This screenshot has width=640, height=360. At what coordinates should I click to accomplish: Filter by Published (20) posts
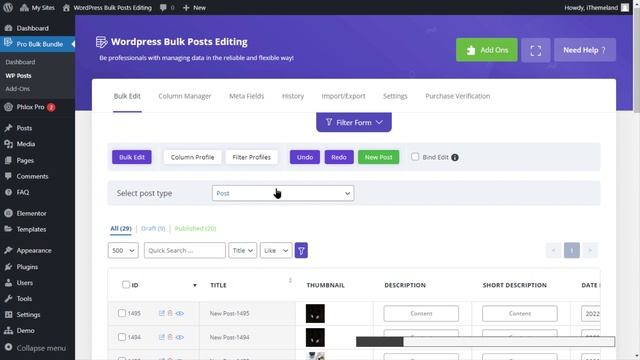195,229
